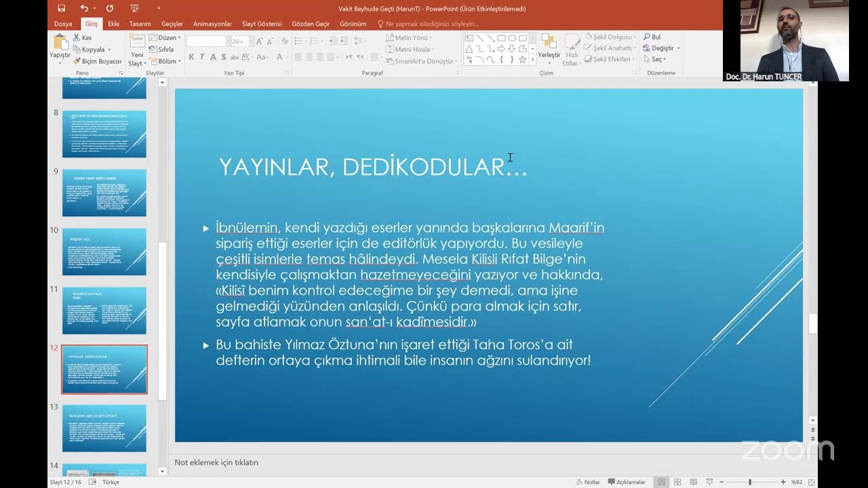Image resolution: width=868 pixels, height=488 pixels.
Task: Select slide 9 thumbnail
Action: click(x=104, y=193)
